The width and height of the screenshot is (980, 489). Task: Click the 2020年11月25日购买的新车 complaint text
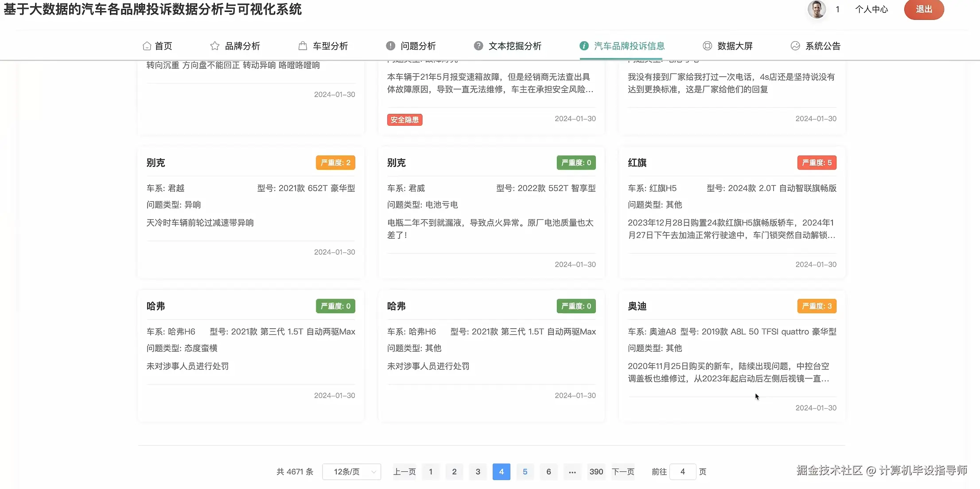click(729, 373)
